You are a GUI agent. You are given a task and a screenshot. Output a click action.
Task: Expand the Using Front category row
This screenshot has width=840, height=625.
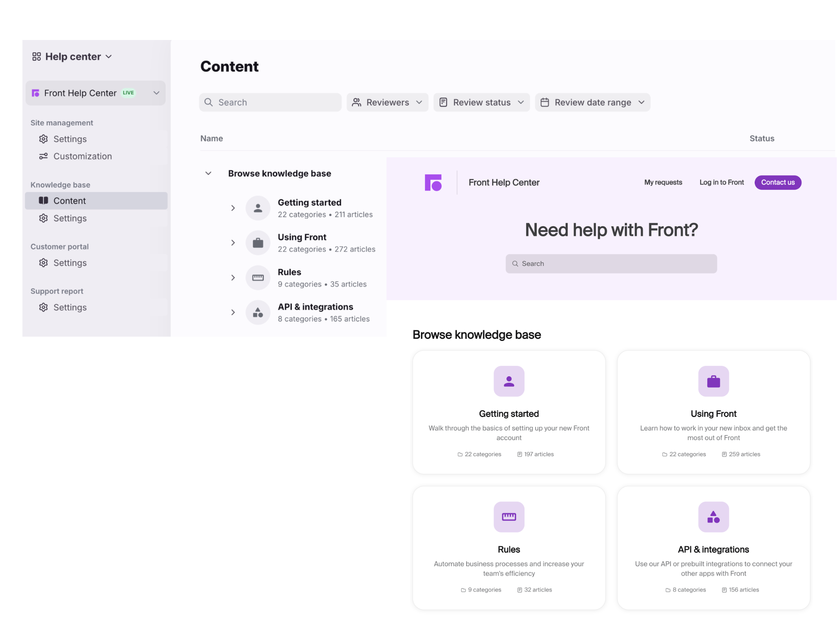pos(233,243)
